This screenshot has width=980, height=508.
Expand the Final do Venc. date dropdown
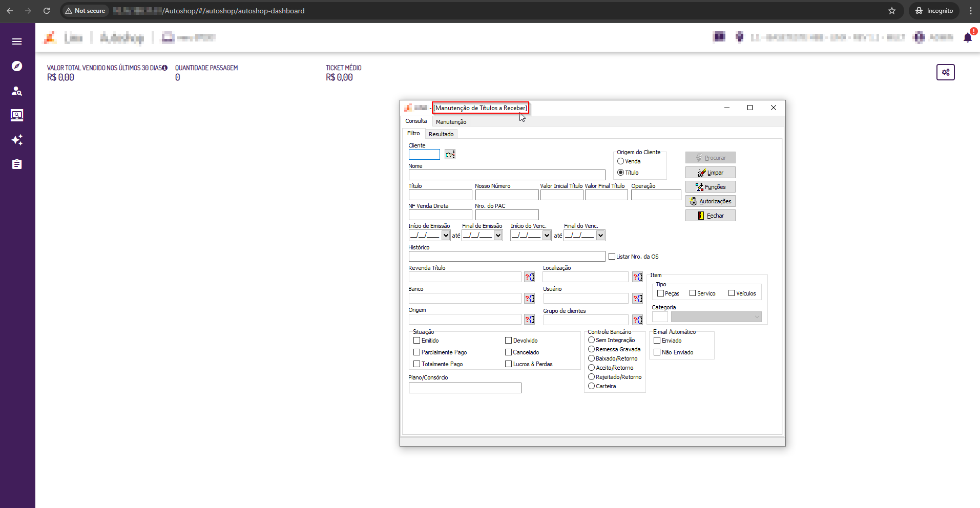pyautogui.click(x=600, y=236)
